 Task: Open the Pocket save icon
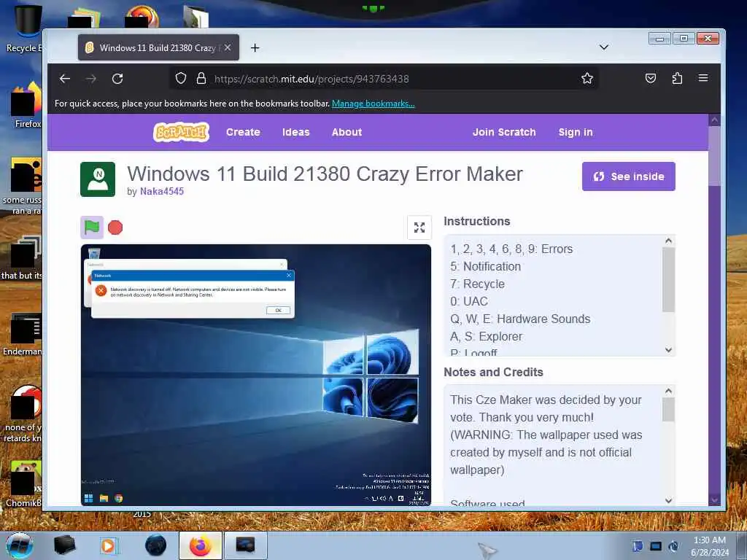pos(650,79)
